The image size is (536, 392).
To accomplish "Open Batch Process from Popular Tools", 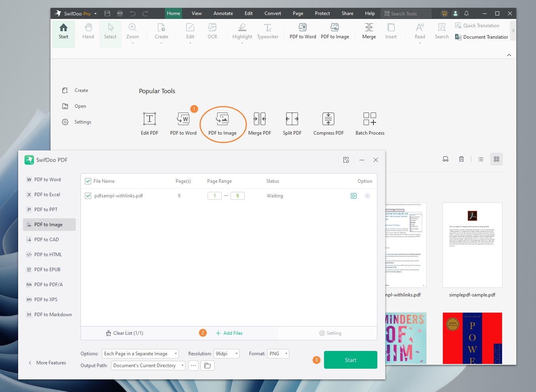I will point(370,124).
